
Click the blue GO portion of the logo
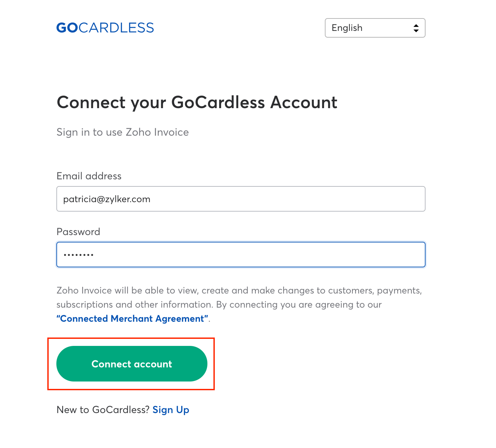click(66, 28)
